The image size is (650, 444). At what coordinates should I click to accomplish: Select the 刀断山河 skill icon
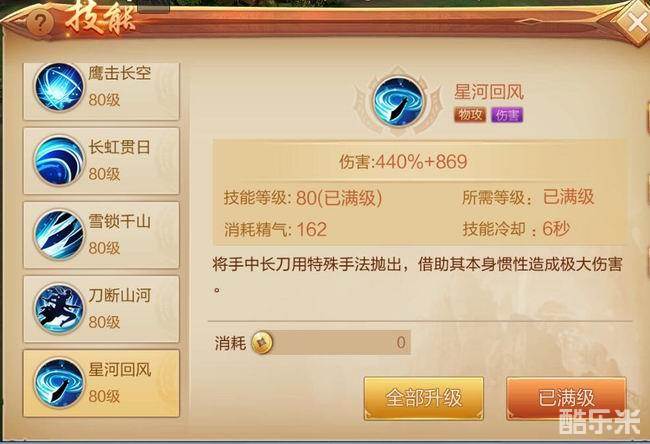tap(59, 308)
